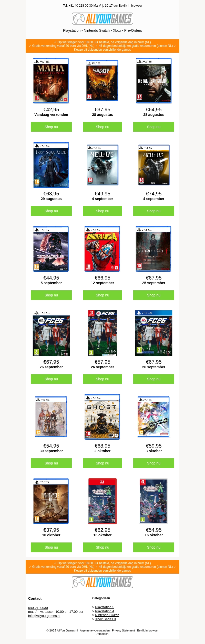Image resolution: width=205 pixels, height=644 pixels.
Task: Open the info@allyourgames.nl email link
Action: (44, 616)
